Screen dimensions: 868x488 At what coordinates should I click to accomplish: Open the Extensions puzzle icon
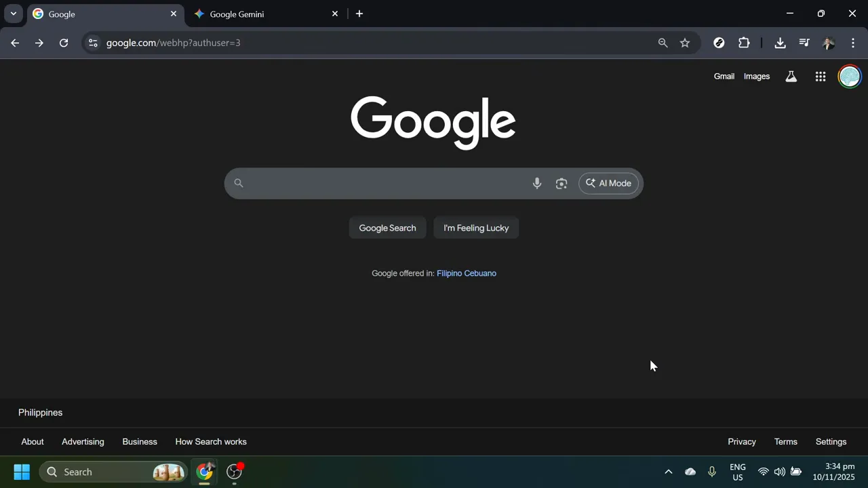pos(744,43)
